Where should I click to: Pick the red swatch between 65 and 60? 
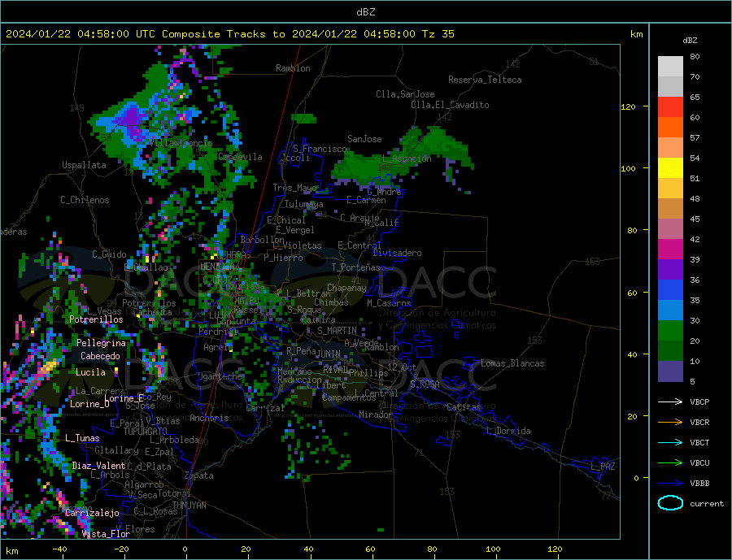click(x=670, y=106)
